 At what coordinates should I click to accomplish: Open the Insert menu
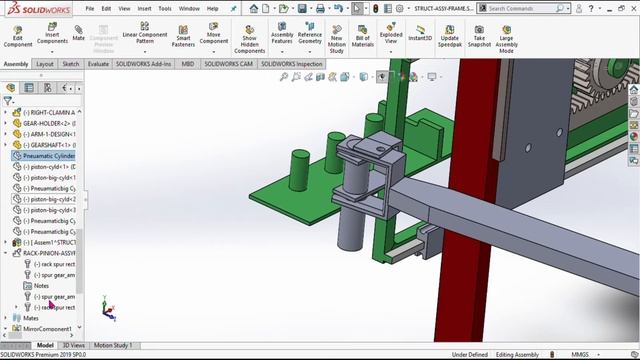(x=144, y=8)
